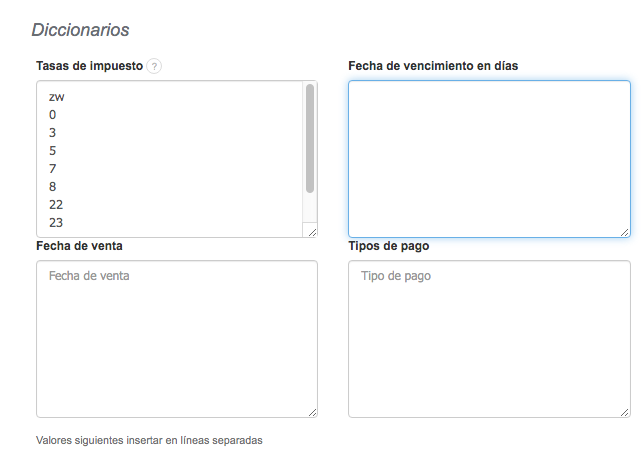Click the 'Tipos de pago' label
The image size is (644, 459).
coord(389,246)
